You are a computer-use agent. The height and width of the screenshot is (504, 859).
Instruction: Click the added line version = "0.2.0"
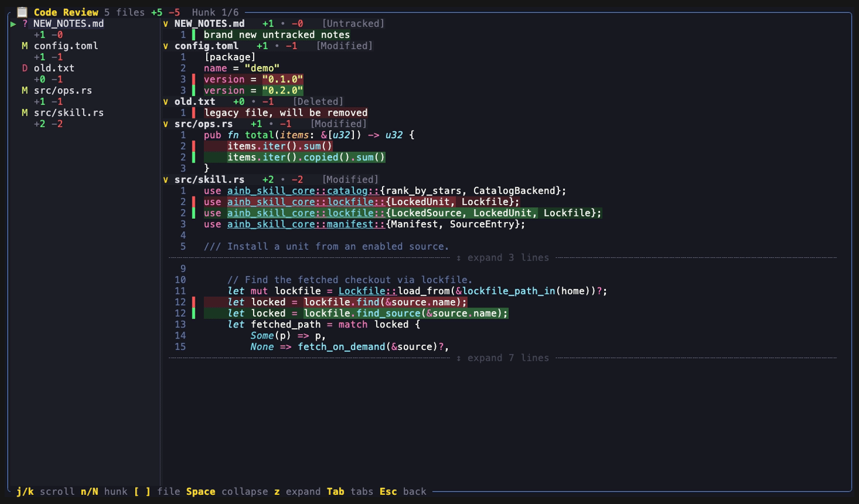point(254,90)
